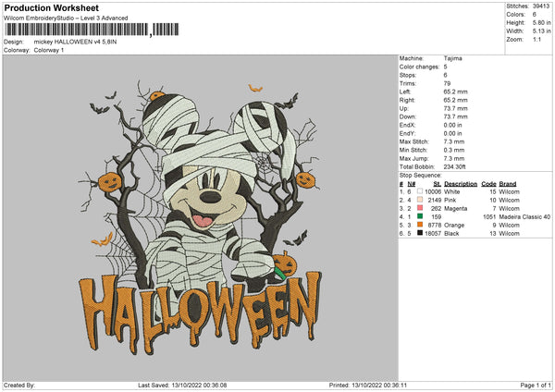Screen dimensions: 555x392
Task: Click the Machine value Tajima
Action: tap(453, 58)
